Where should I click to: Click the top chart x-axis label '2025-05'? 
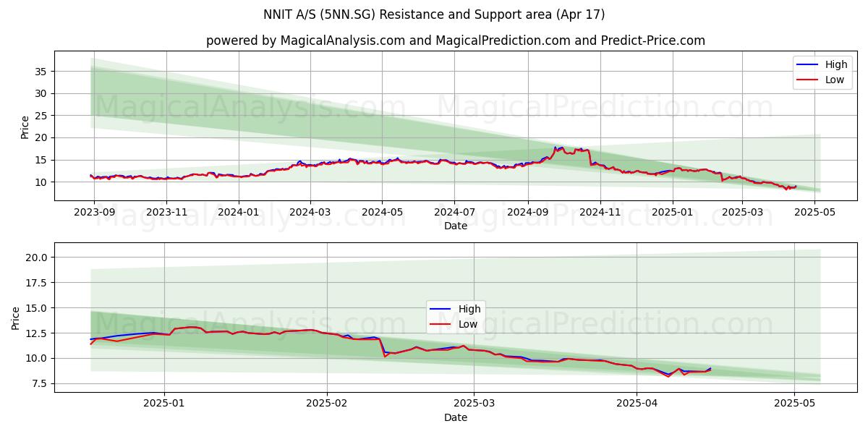(814, 213)
